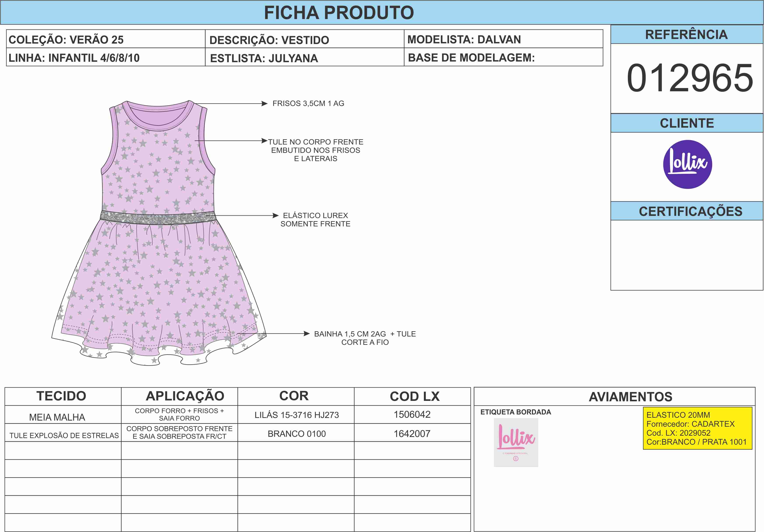Select the LILÁS 15-3716 HJ273 color cell
This screenshot has height=532, width=764.
click(x=296, y=415)
